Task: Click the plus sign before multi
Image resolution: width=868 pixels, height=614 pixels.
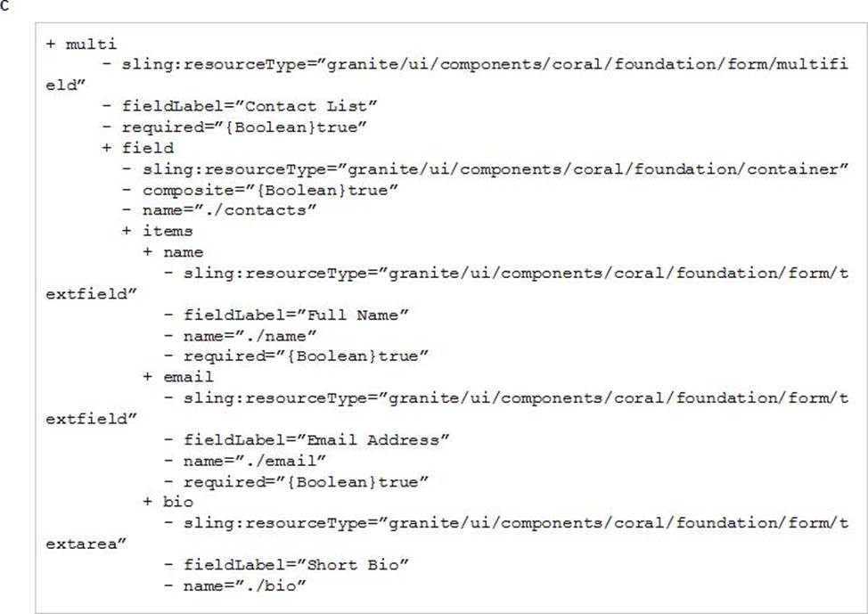Action: click(x=51, y=44)
